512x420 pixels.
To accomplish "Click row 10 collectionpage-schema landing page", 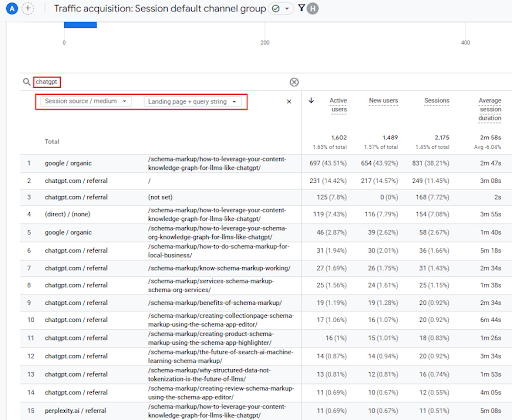I will point(221,320).
